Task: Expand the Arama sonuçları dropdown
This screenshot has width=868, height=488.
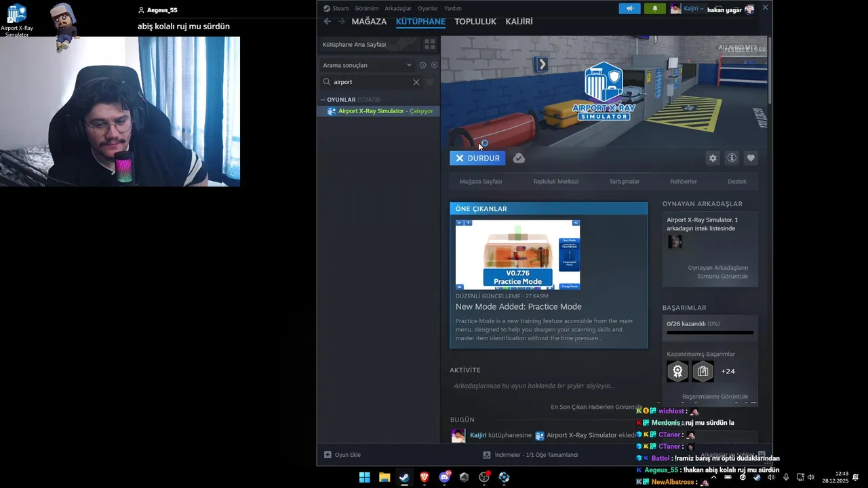Action: coord(367,65)
